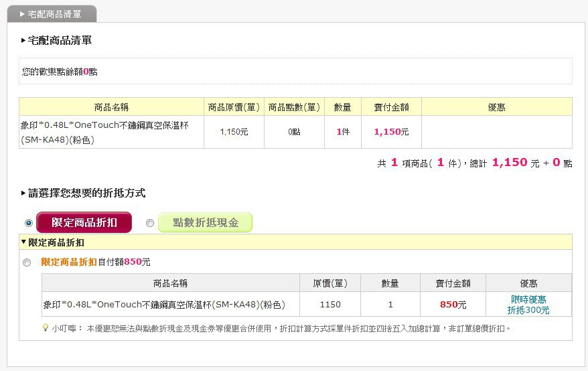The width and height of the screenshot is (588, 371).
Task: Choose the 自付額850元 discount radio option
Action: coord(27,263)
